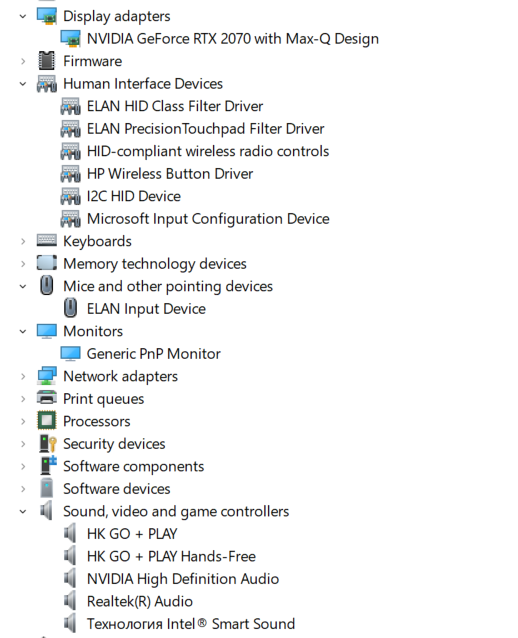Select the HK GO + PLAY entry text

pyautogui.click(x=132, y=534)
